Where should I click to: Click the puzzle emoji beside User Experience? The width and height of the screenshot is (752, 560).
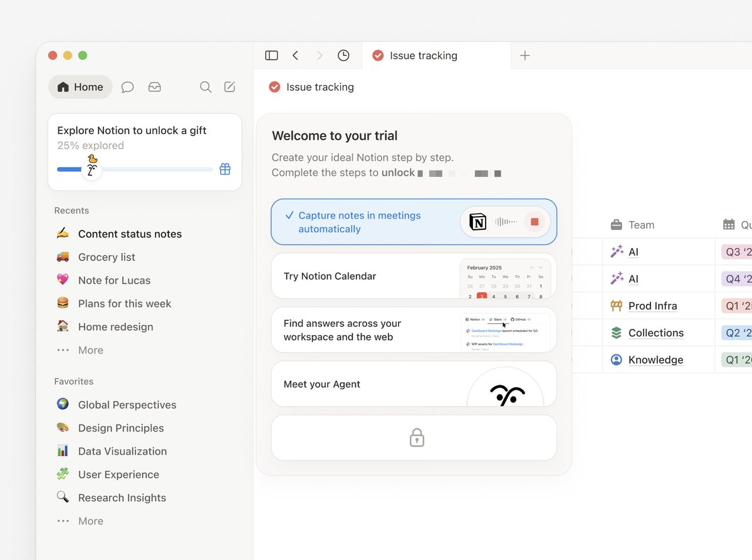click(63, 474)
